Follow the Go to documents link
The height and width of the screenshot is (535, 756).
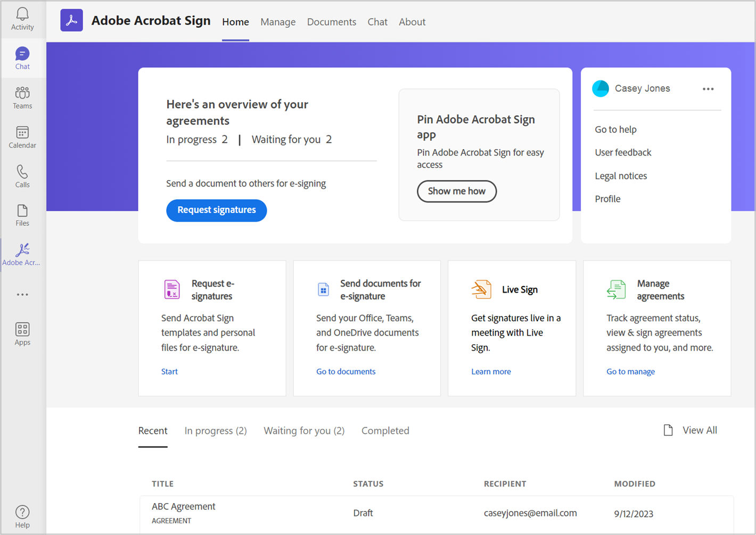coord(346,371)
